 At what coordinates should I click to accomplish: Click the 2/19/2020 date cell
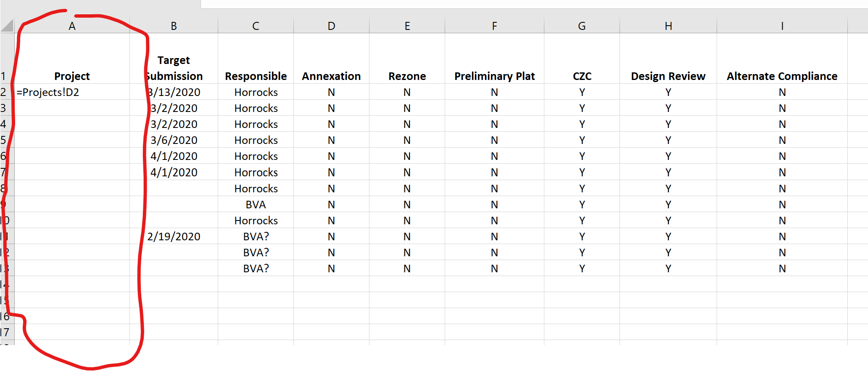click(x=174, y=236)
